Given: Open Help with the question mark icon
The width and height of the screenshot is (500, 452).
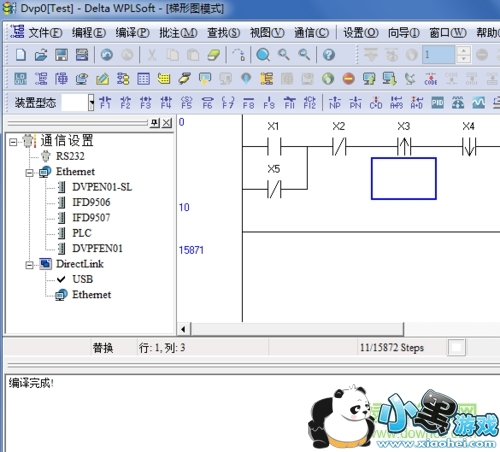Looking at the screenshot, I should pos(329,55).
